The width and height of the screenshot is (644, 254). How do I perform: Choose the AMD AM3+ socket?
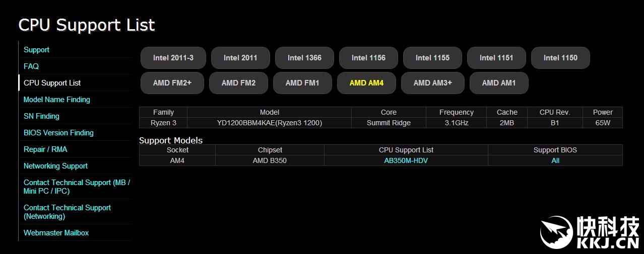pos(432,83)
